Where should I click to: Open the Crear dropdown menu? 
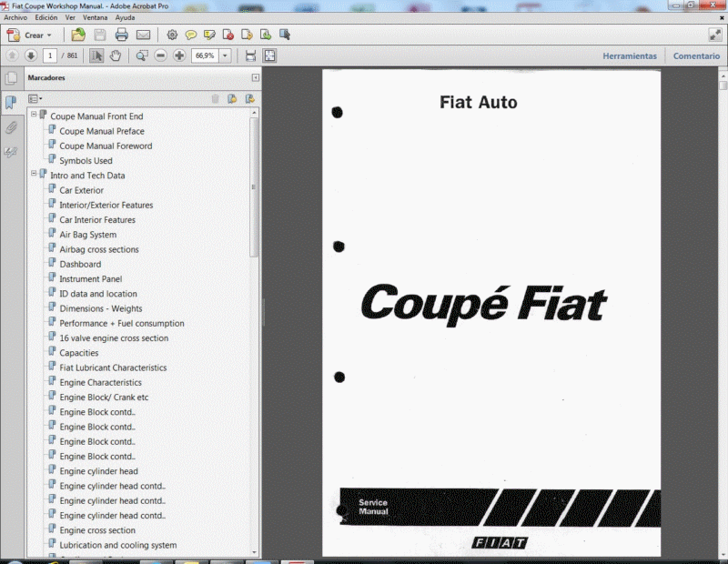pyautogui.click(x=30, y=35)
